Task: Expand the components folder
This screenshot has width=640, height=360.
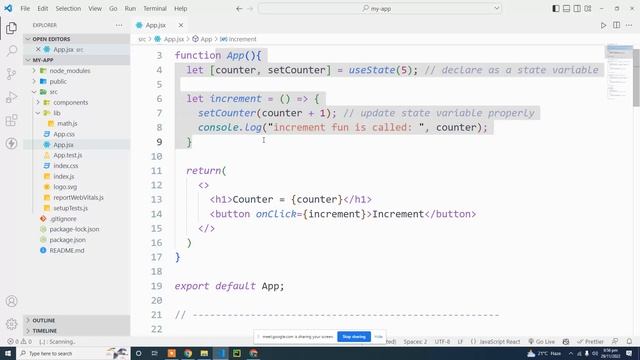Action: tap(71, 102)
